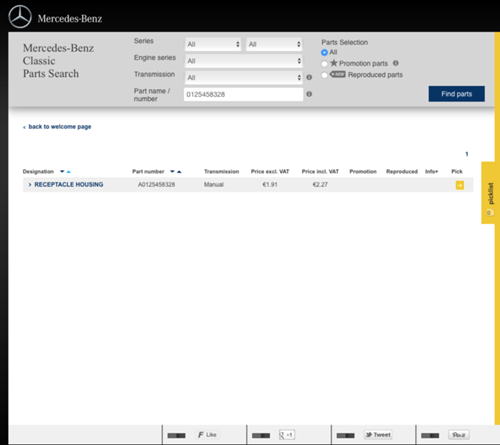This screenshot has height=445, width=500.
Task: Sort Part number column descending arrow
Action: (x=172, y=172)
